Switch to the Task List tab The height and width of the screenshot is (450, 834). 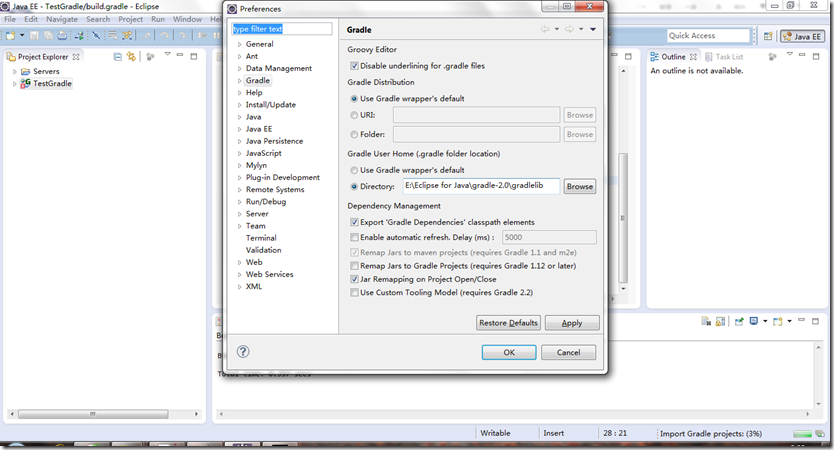tap(723, 56)
